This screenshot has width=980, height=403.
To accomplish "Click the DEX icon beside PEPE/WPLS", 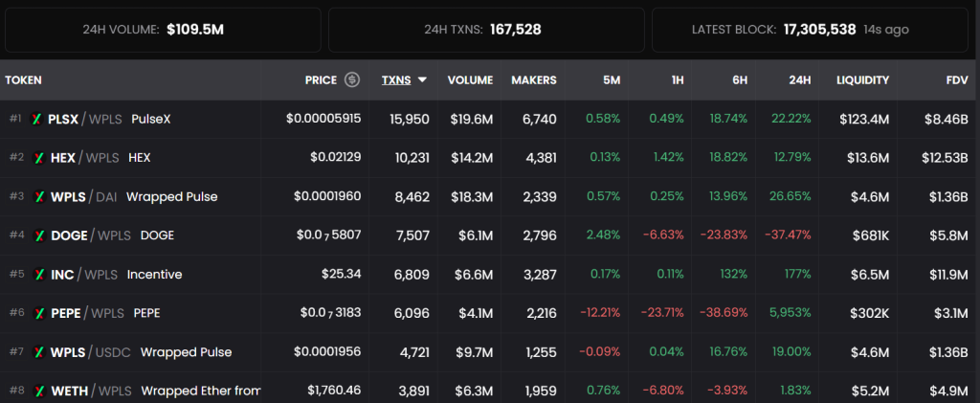I will [39, 313].
